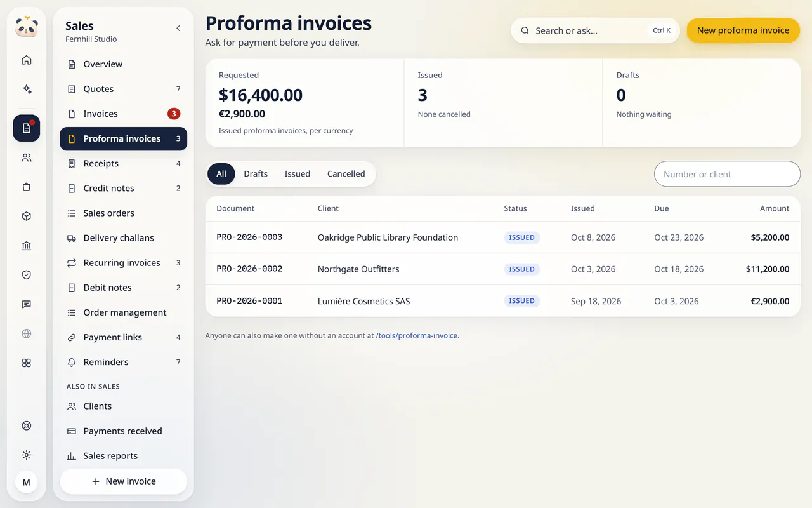The height and width of the screenshot is (508, 812).
Task: Click the New invoice button
Action: (x=123, y=481)
